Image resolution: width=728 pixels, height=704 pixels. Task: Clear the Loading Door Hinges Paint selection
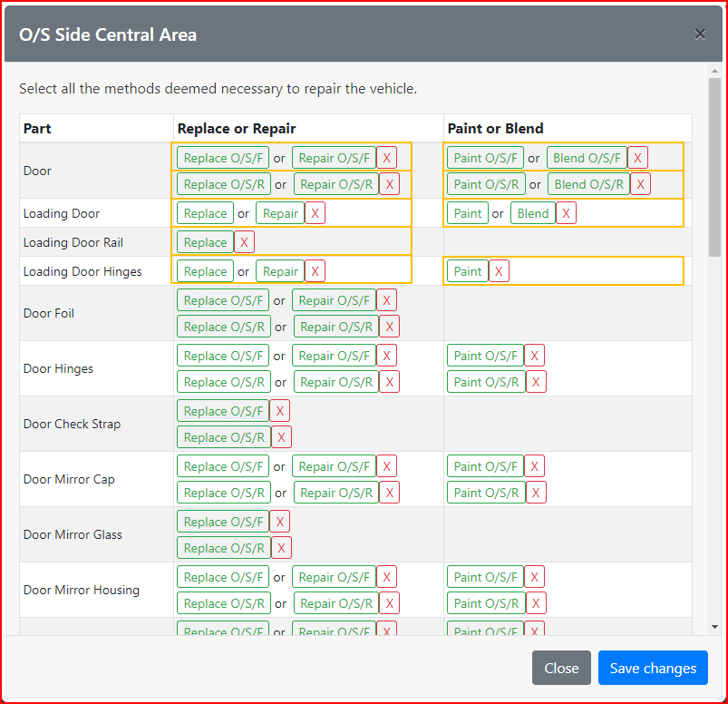click(499, 271)
